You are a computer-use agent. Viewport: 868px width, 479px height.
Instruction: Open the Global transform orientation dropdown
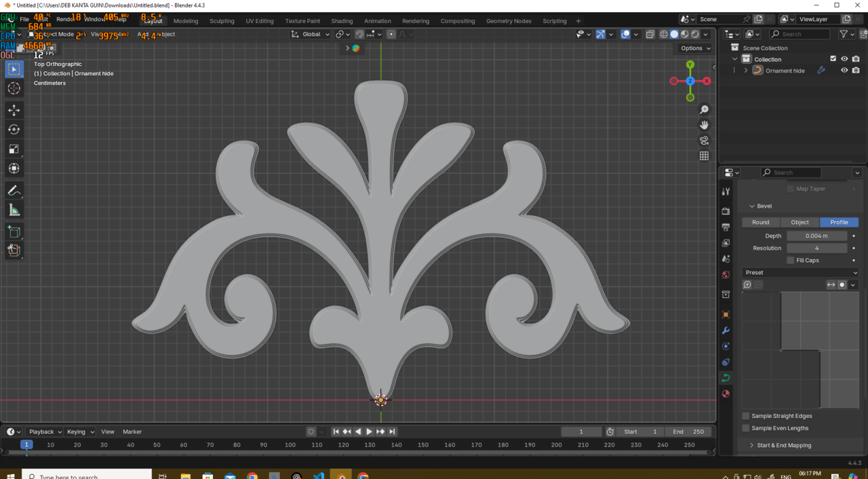pyautogui.click(x=311, y=34)
